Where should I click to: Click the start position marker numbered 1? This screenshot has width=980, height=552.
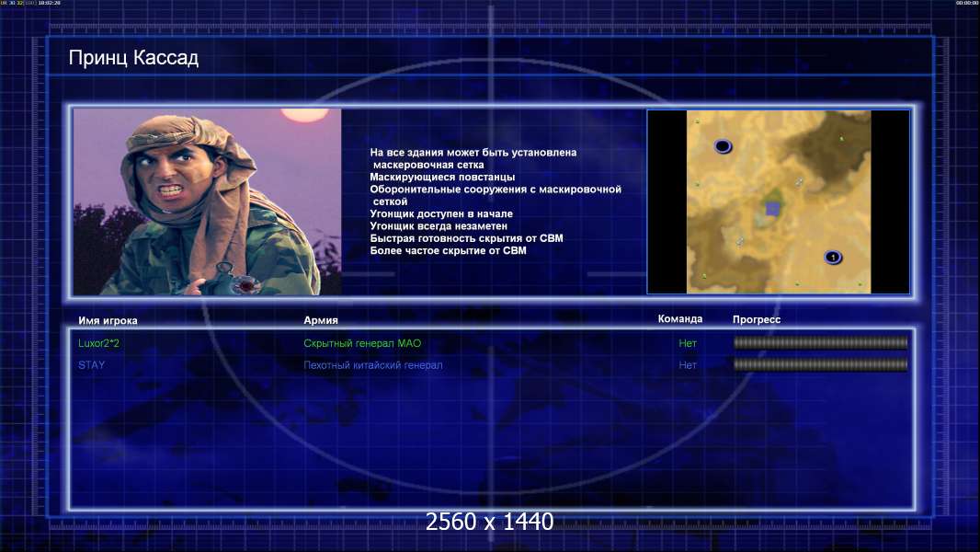tap(833, 257)
